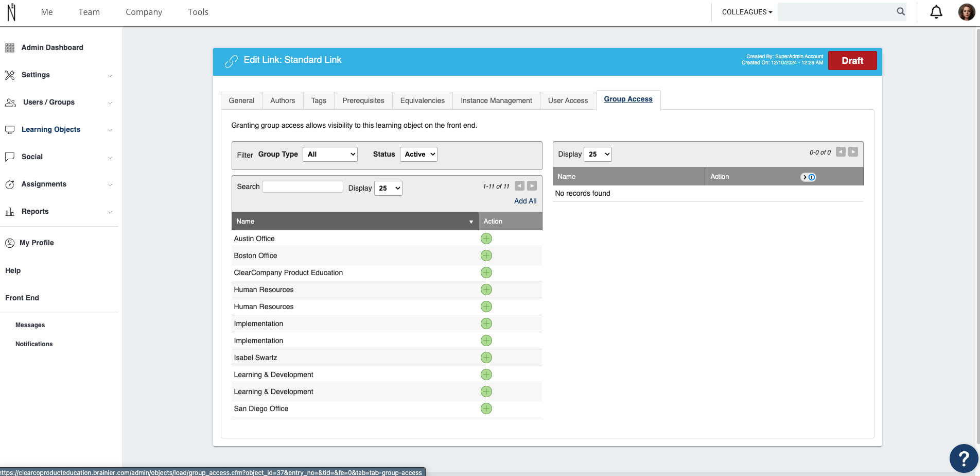Open the Messages sidebar link
This screenshot has width=980, height=476.
(30, 325)
